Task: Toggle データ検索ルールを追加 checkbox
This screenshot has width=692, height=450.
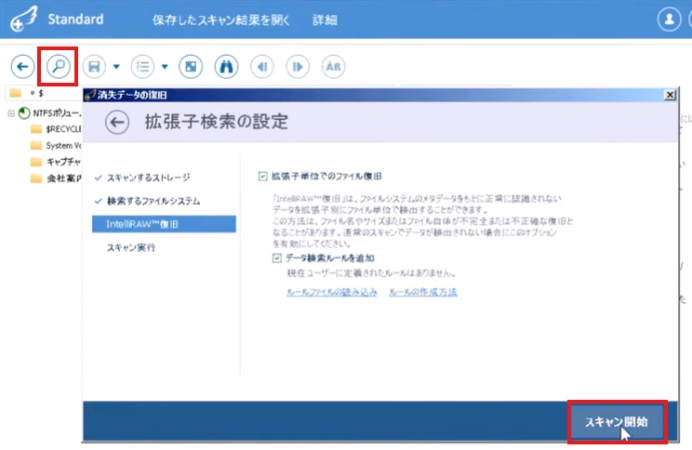Action: (277, 258)
